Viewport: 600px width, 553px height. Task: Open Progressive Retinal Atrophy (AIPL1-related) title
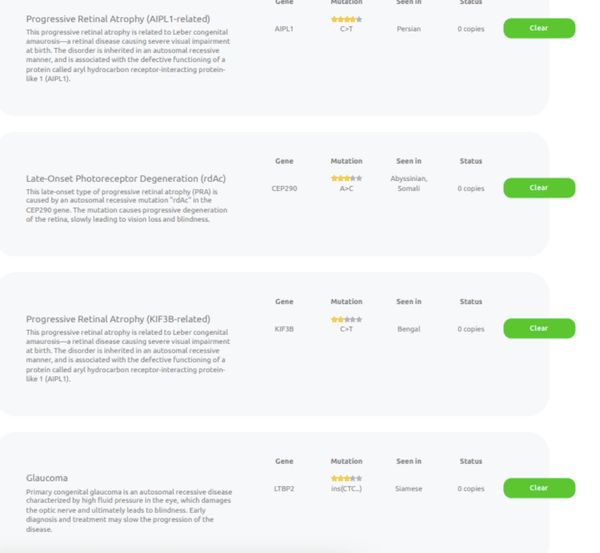click(118, 19)
